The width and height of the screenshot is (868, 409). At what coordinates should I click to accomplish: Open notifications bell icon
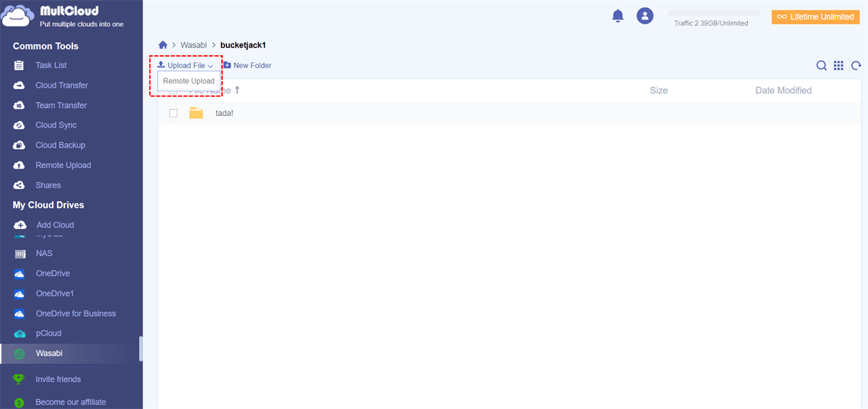tap(618, 16)
